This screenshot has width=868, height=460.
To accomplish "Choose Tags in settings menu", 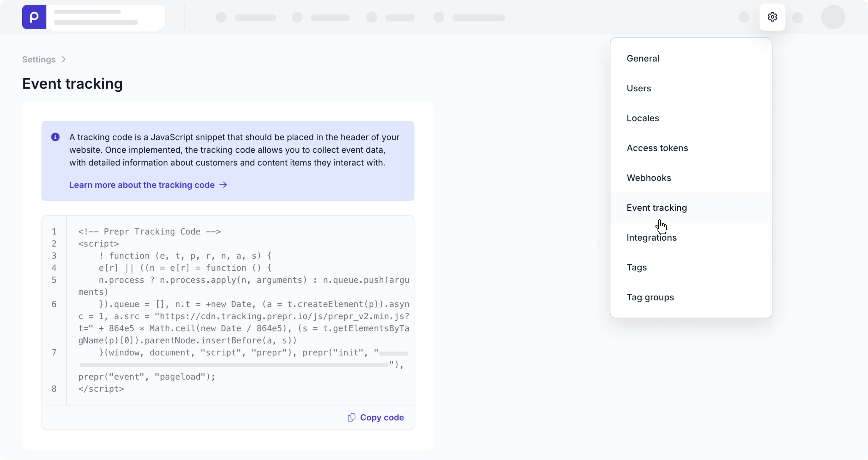I will 637,268.
